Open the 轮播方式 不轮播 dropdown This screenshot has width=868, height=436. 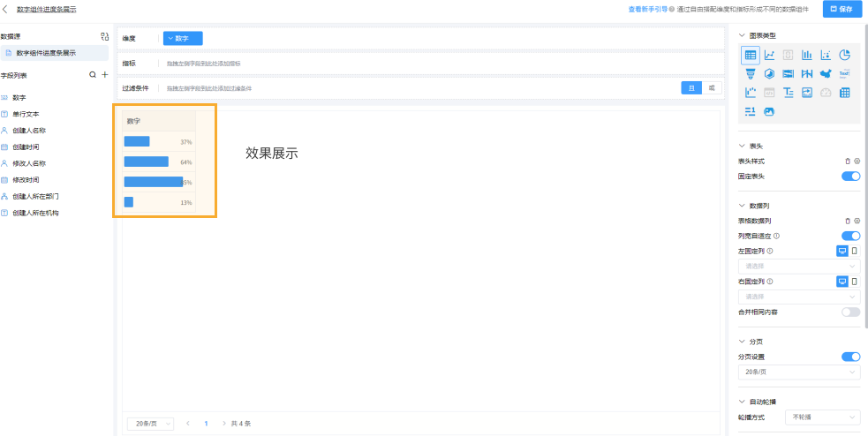click(x=823, y=417)
